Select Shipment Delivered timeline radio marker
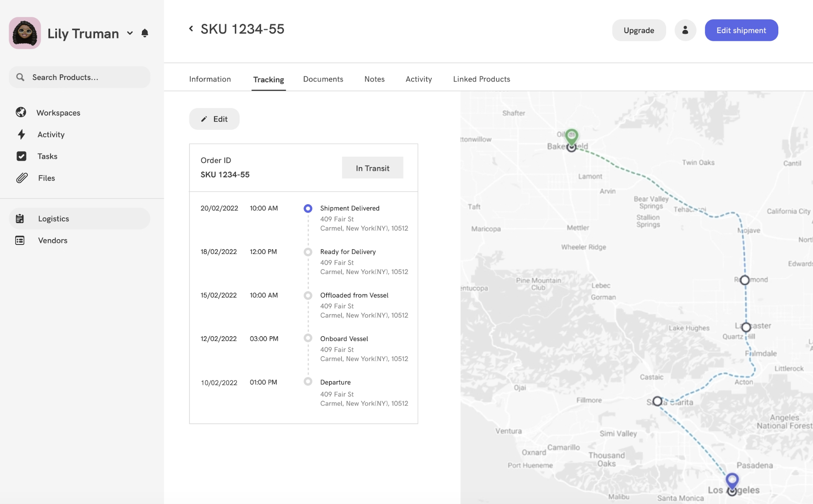 [x=308, y=208]
